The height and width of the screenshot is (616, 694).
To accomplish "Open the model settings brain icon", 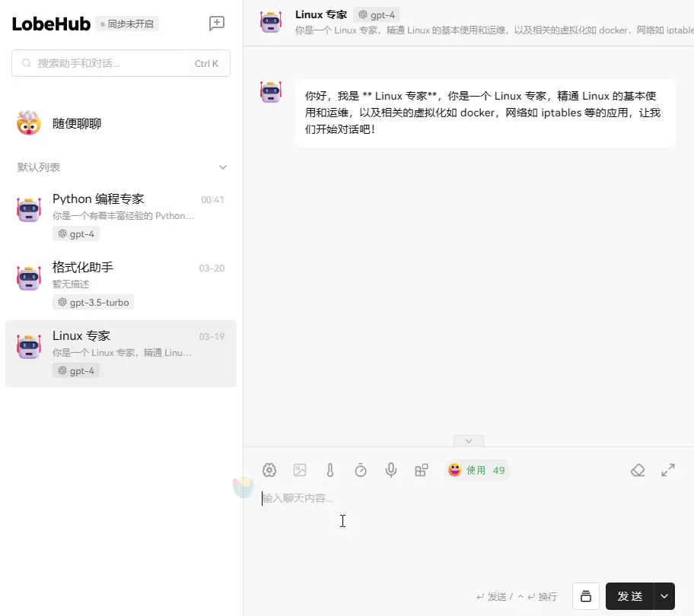I will point(269,470).
